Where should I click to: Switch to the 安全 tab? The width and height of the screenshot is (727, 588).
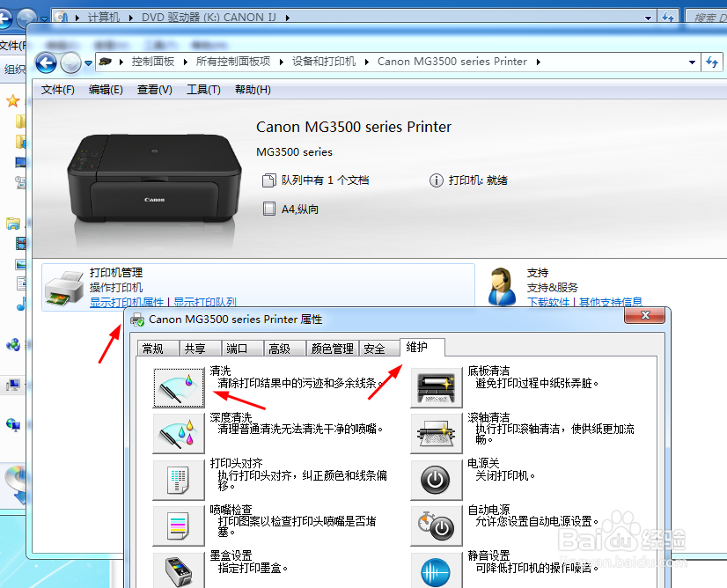coord(378,349)
